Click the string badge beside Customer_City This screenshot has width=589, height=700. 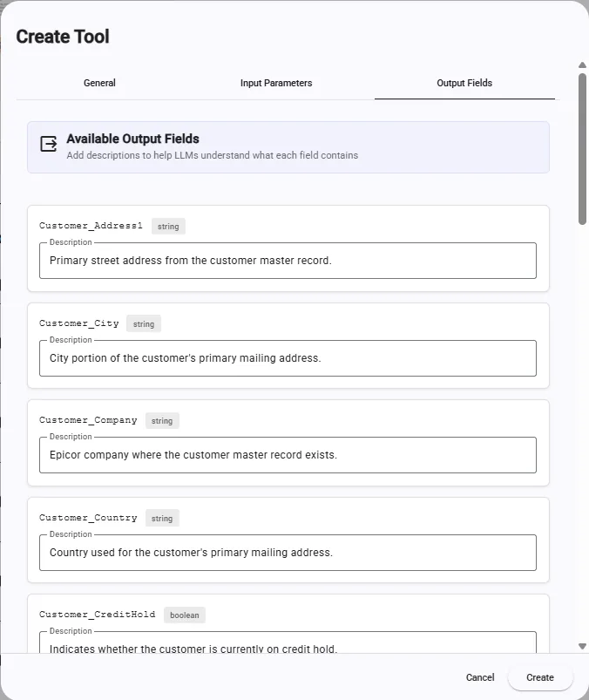[x=144, y=324]
